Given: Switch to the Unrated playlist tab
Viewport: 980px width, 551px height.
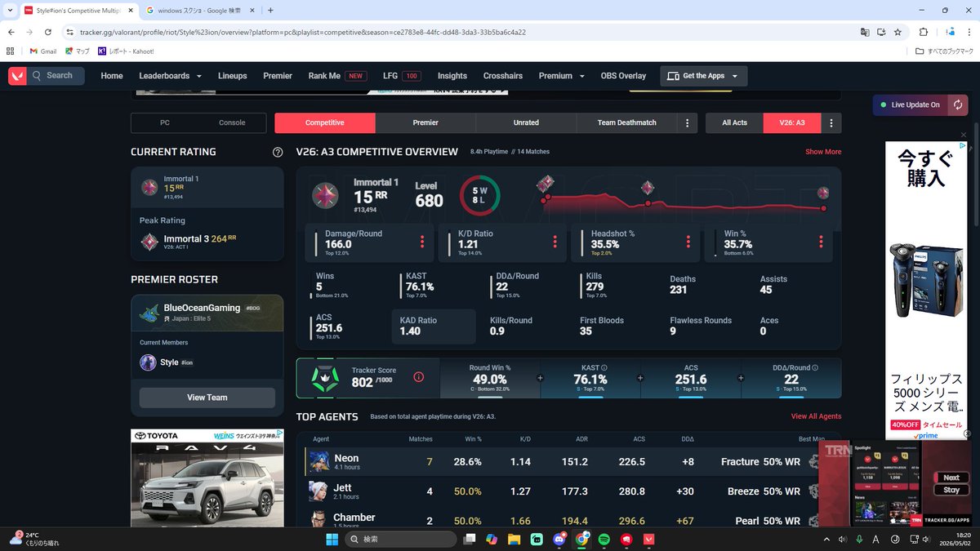Looking at the screenshot, I should point(526,122).
